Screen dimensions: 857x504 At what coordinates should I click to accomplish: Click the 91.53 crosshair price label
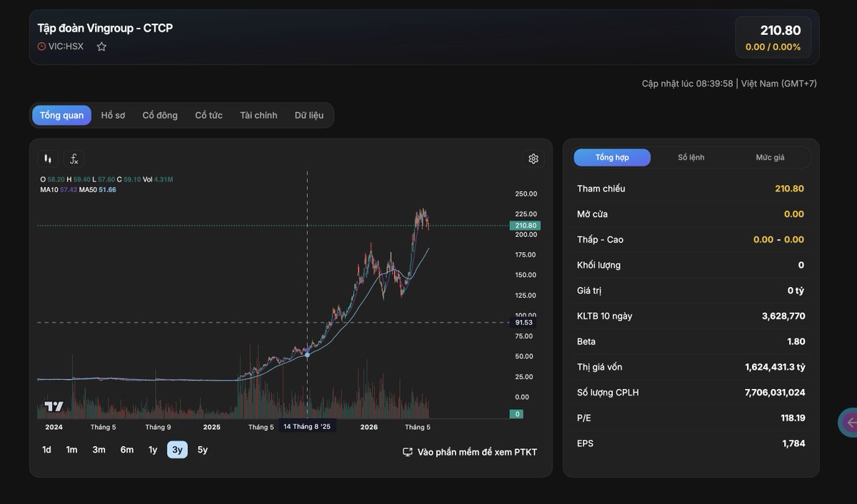tap(524, 323)
